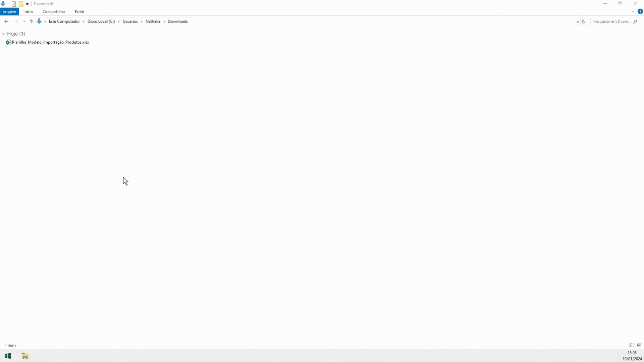The height and width of the screenshot is (362, 644).
Task: Go up one folder level with up arrow
Action: [x=31, y=21]
